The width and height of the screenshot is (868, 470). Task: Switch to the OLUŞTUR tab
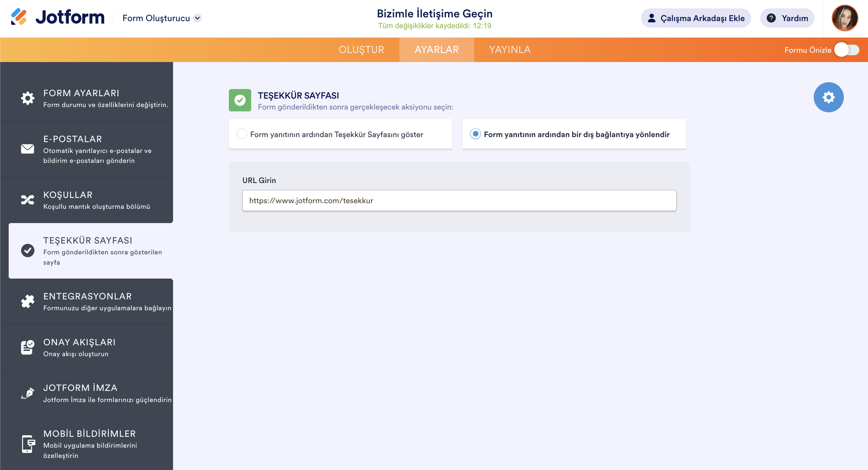361,50
